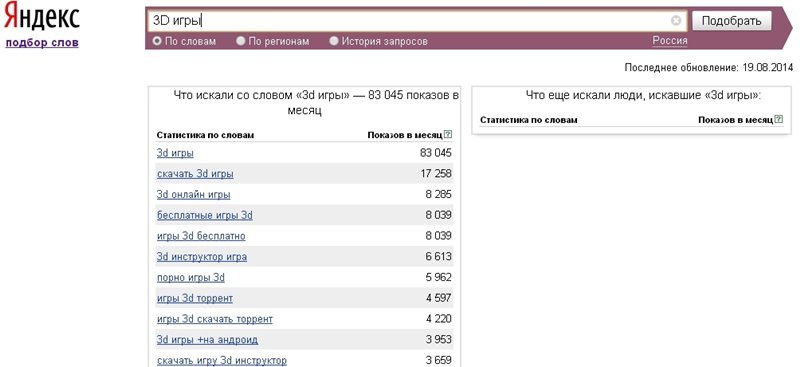This screenshot has height=367, width=800.
Task: Click the Яндекс logo
Action: click(x=42, y=17)
